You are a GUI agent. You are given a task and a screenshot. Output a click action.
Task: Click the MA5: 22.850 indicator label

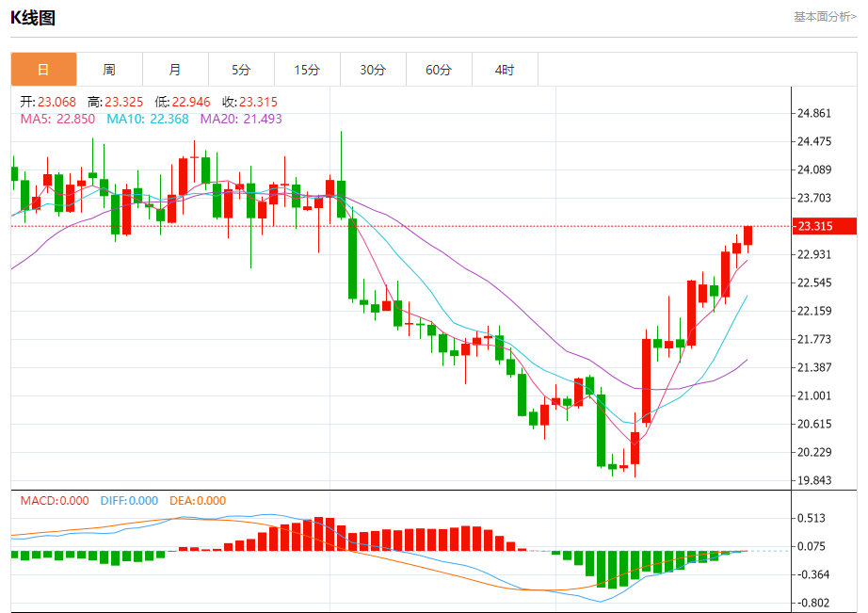point(57,119)
